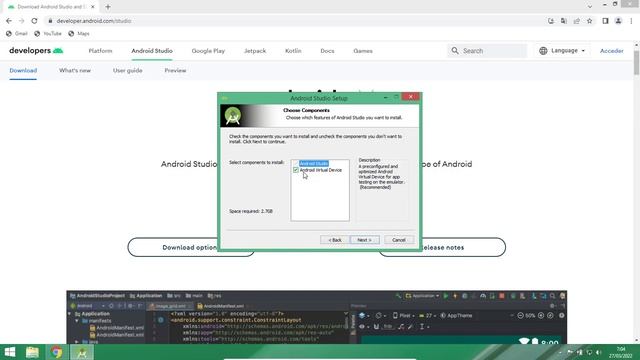Click the taskbar clock
640x360 pixels.
(x=621, y=352)
